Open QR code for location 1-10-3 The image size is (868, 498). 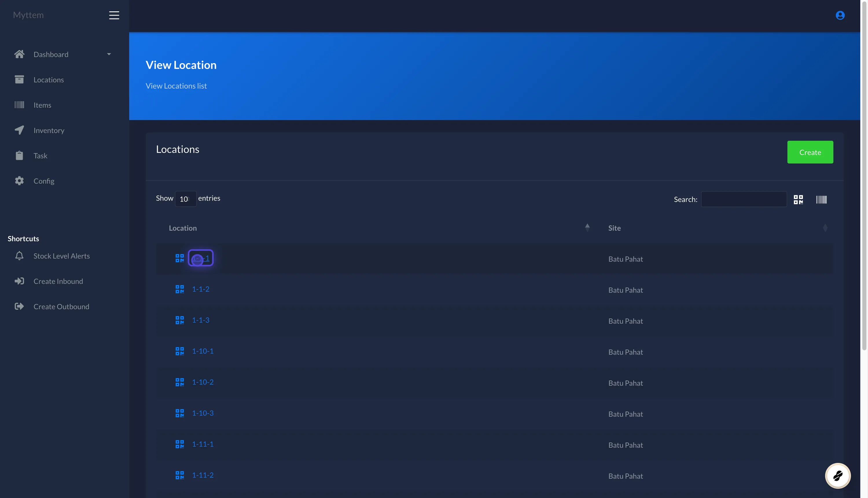pos(180,413)
